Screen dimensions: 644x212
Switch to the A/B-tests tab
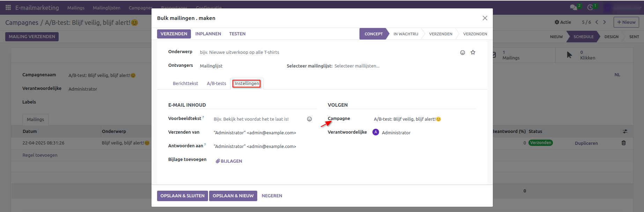point(216,84)
